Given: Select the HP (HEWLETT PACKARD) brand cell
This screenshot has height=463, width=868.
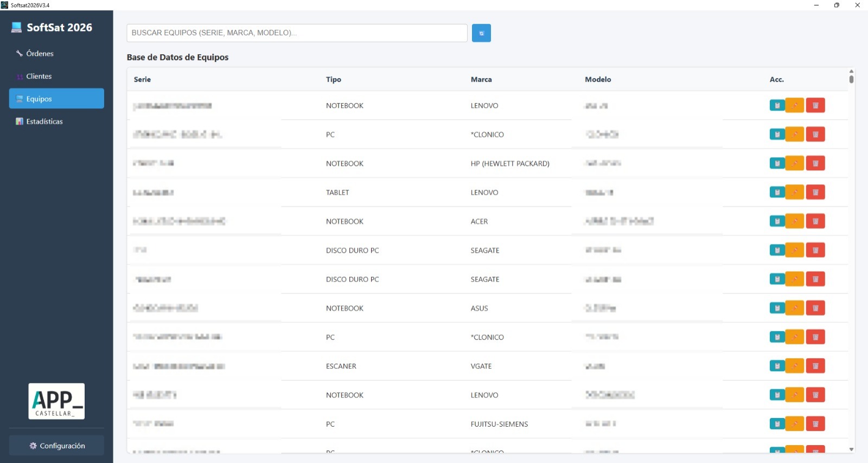Looking at the screenshot, I should pyautogui.click(x=510, y=164).
